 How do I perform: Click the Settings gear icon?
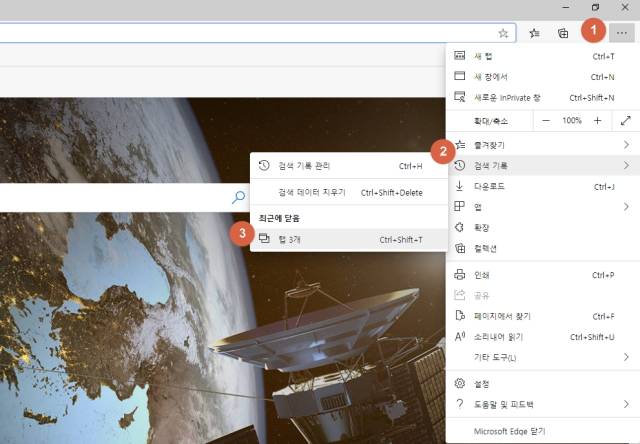[x=460, y=383]
